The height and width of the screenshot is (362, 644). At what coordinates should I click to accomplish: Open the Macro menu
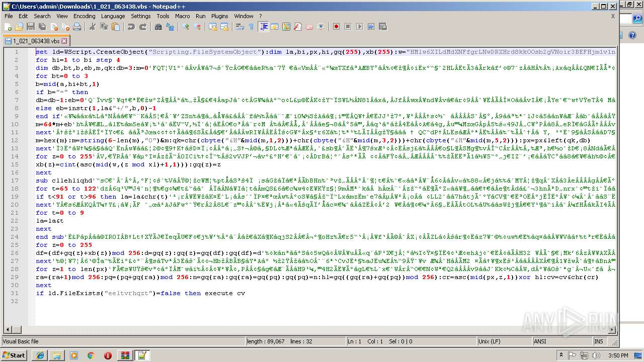183,16
